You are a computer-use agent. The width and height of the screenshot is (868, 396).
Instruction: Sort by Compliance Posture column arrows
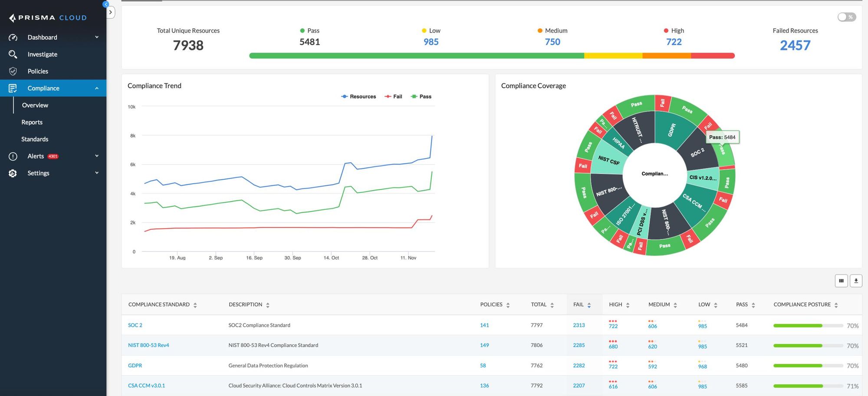pyautogui.click(x=836, y=305)
